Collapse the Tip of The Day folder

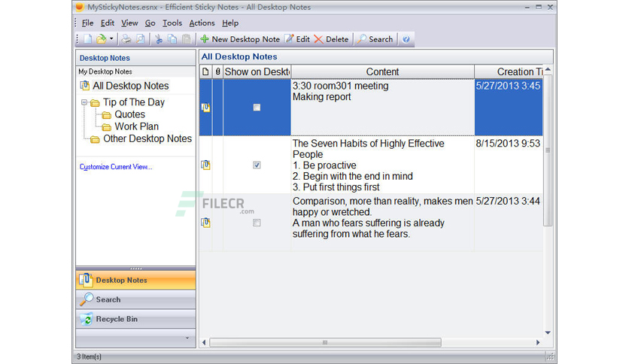[84, 102]
